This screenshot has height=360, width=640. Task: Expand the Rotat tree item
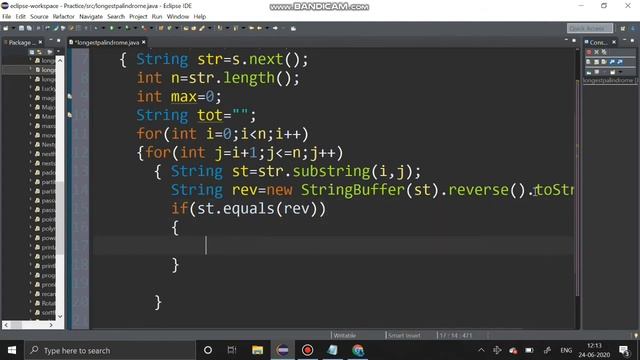[31, 303]
